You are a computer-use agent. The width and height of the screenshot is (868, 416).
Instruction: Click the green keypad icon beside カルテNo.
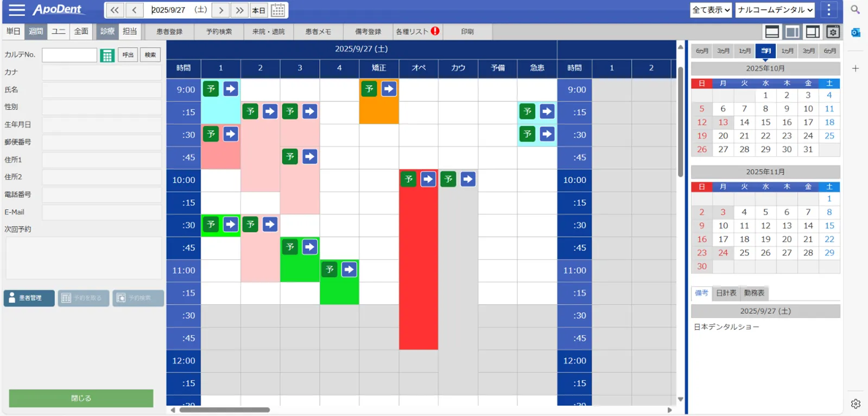point(107,55)
